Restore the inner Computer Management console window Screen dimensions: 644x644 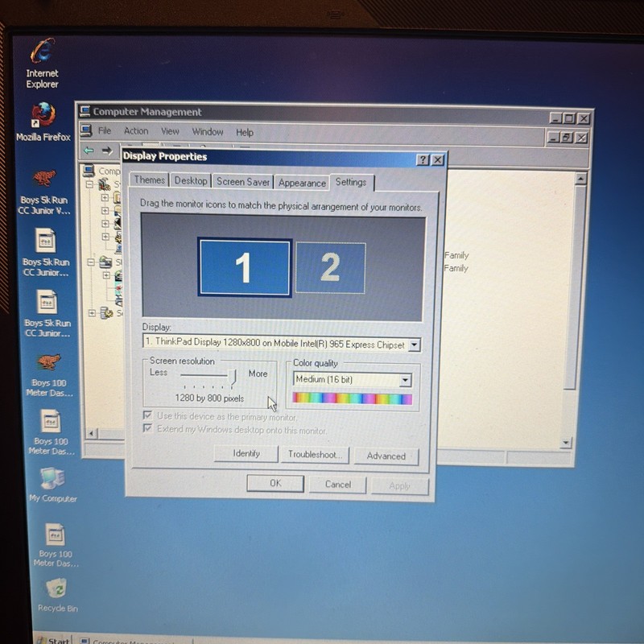pyautogui.click(x=567, y=138)
